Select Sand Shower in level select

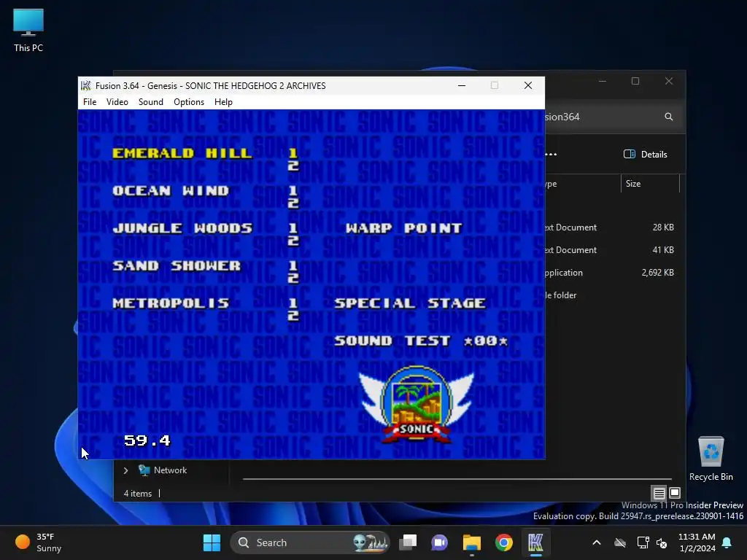177,265
